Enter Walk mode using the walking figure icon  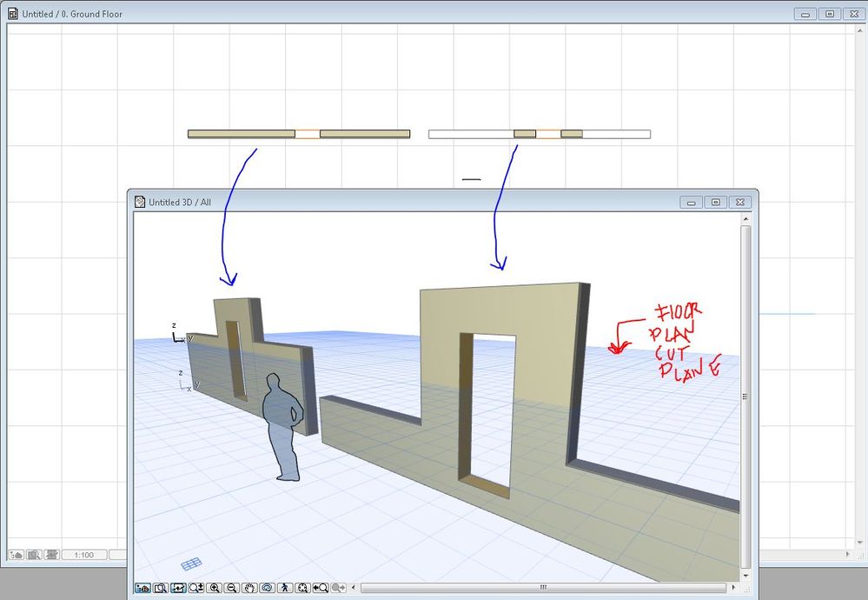point(285,589)
